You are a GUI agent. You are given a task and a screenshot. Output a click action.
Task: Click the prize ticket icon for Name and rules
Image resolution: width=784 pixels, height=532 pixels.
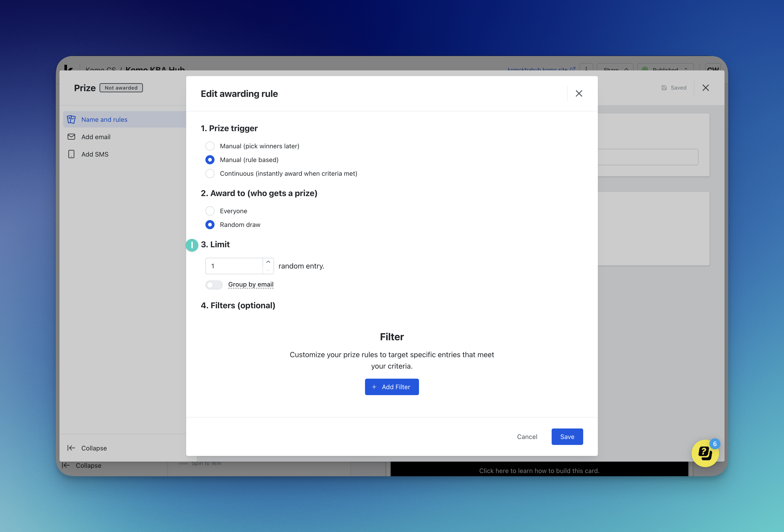tap(71, 120)
